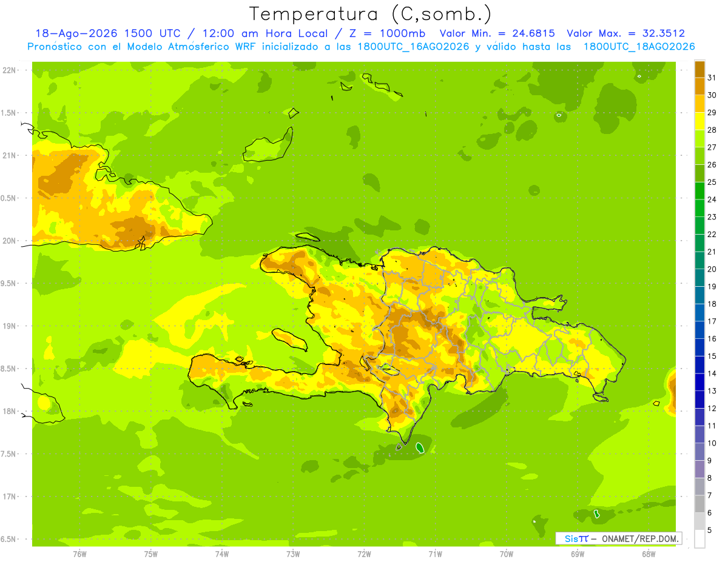
Task: Click the '69W' longitude axis label
Action: coord(578,554)
